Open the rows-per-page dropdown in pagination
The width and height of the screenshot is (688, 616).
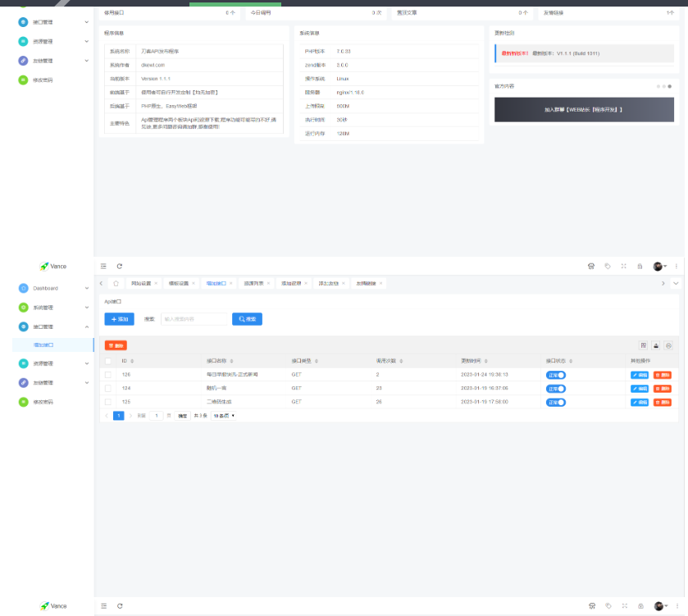(x=224, y=416)
